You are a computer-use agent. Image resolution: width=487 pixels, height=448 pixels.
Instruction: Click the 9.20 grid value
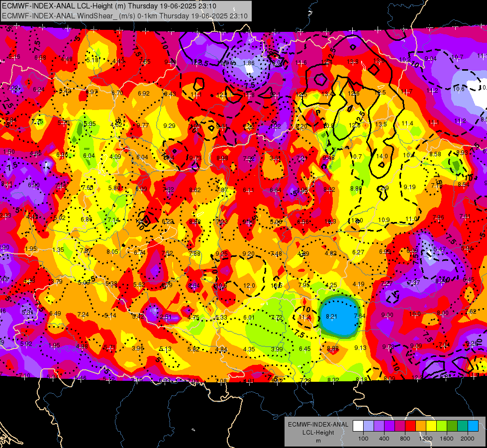[x=248, y=254]
